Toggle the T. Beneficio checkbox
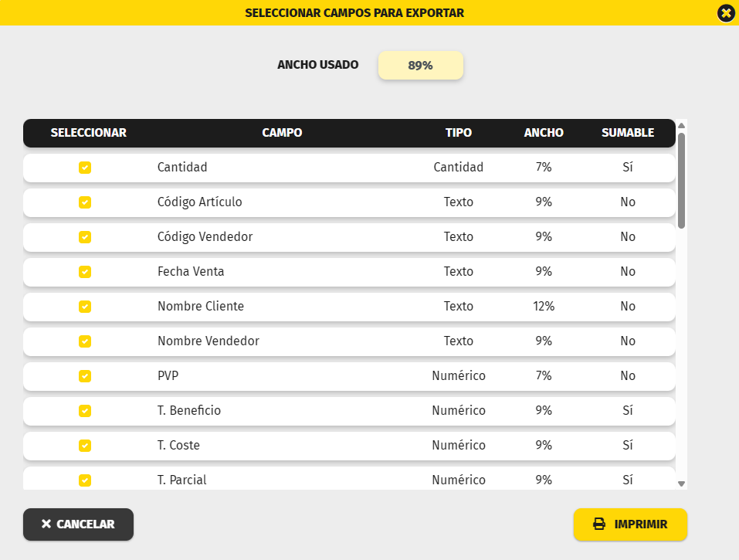Image resolution: width=739 pixels, height=560 pixels. tap(85, 411)
